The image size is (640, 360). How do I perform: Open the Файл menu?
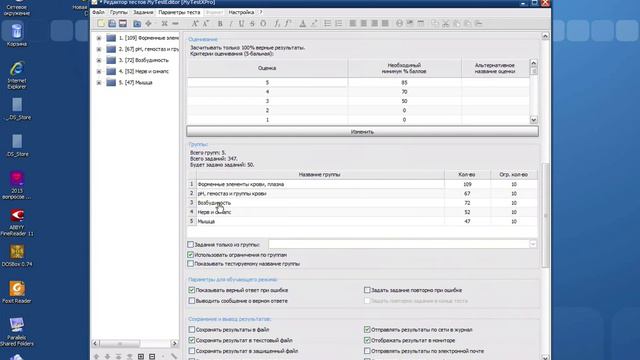point(98,12)
